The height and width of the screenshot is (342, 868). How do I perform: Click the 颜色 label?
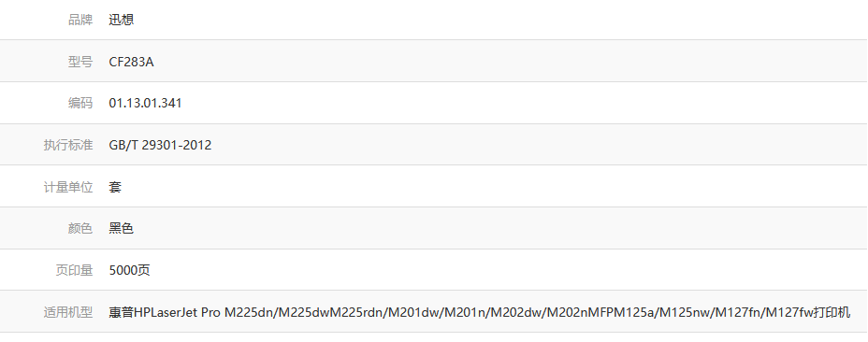[x=80, y=228]
